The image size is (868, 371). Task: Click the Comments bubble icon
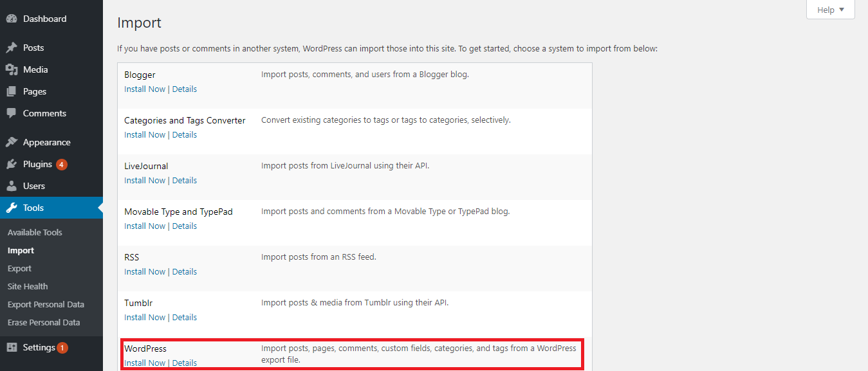coord(12,113)
